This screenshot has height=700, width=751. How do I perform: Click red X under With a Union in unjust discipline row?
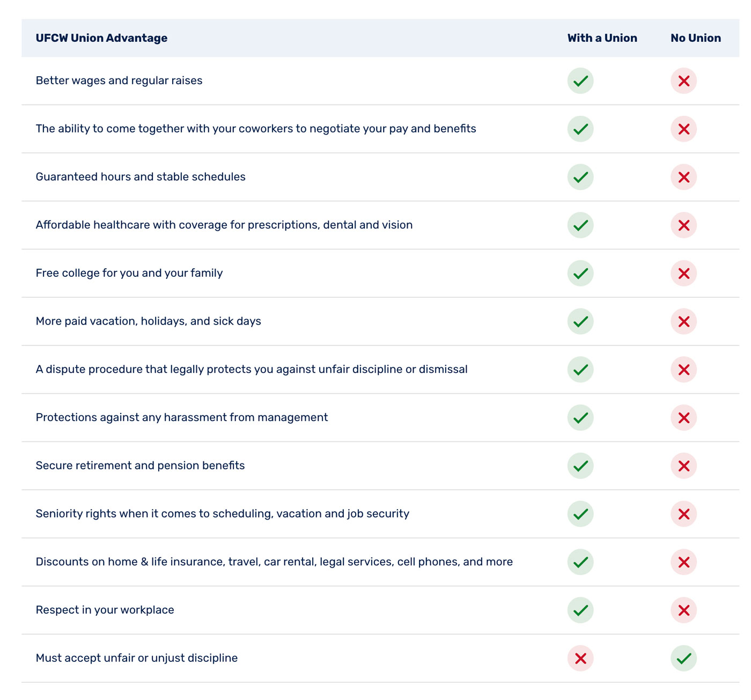pyautogui.click(x=580, y=658)
